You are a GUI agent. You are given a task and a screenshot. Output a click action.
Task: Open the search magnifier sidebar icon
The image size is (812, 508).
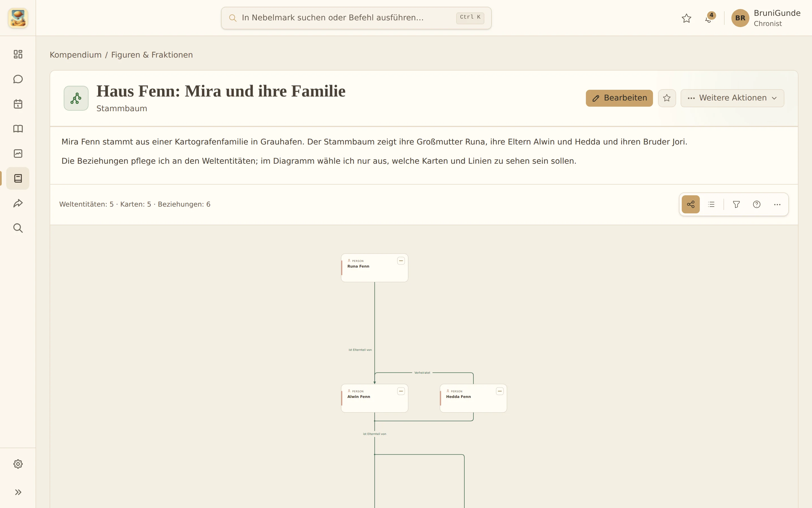click(x=18, y=228)
